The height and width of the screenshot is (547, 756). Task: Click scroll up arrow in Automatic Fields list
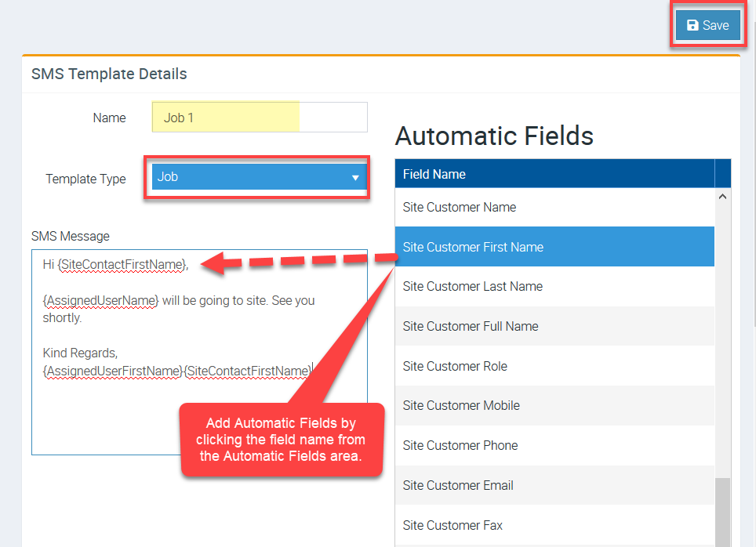(722, 197)
